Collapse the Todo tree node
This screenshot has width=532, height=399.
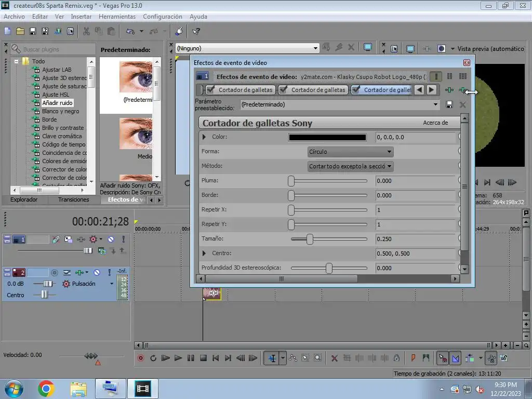tap(16, 61)
